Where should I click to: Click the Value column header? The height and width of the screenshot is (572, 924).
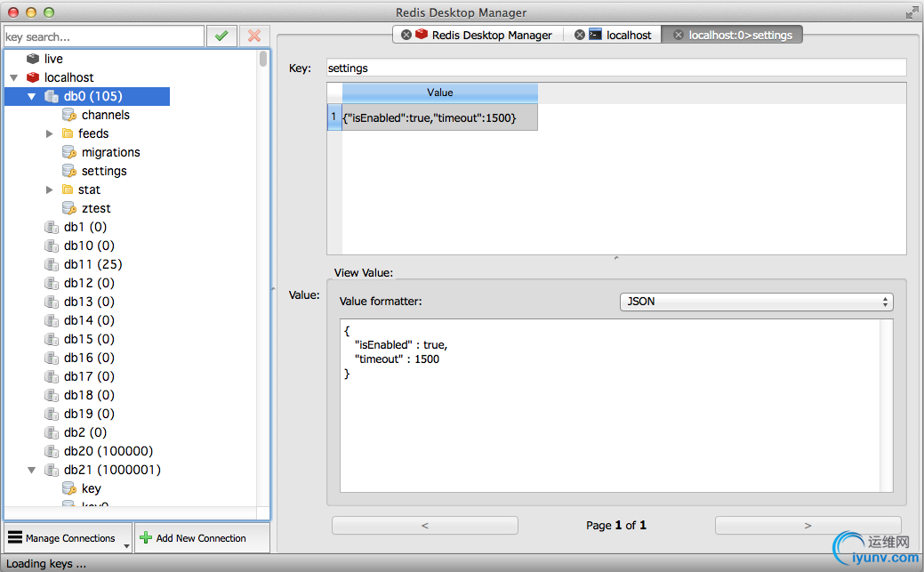(x=439, y=93)
